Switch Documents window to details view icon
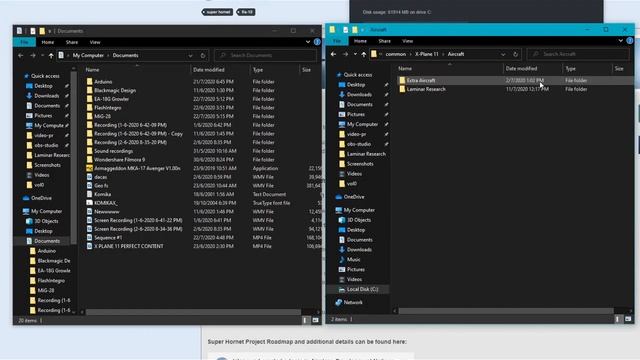The width and height of the screenshot is (640, 360). point(305,320)
